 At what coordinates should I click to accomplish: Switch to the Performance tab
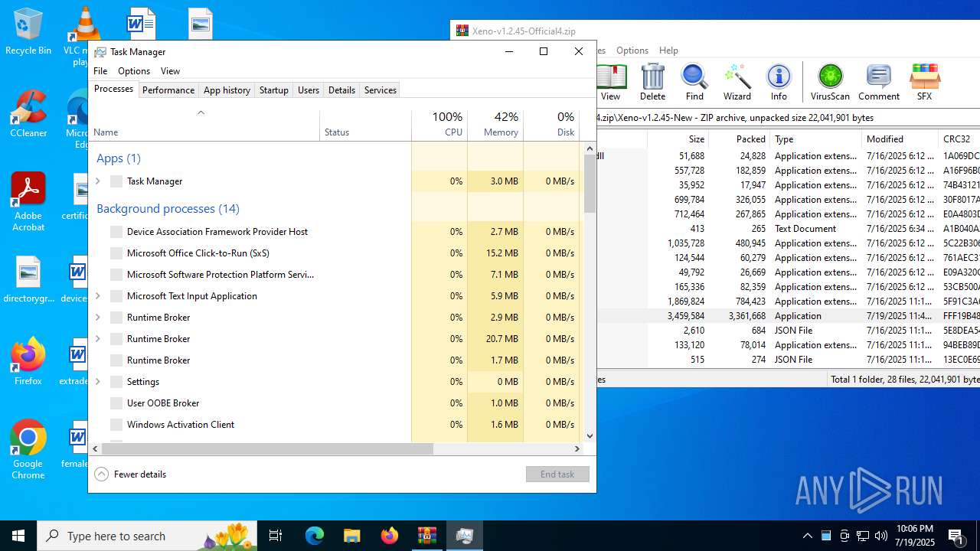click(168, 90)
